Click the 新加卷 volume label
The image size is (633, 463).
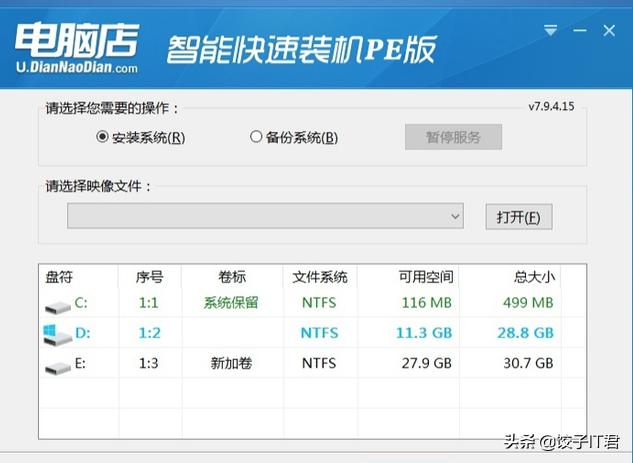point(231,363)
